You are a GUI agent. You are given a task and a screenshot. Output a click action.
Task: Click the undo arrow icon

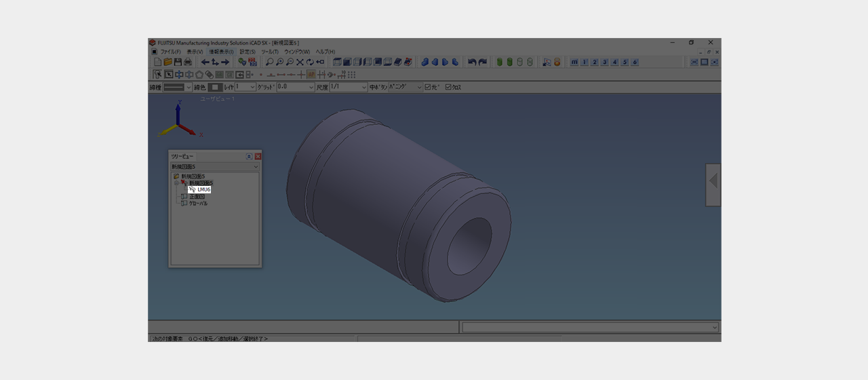click(472, 62)
